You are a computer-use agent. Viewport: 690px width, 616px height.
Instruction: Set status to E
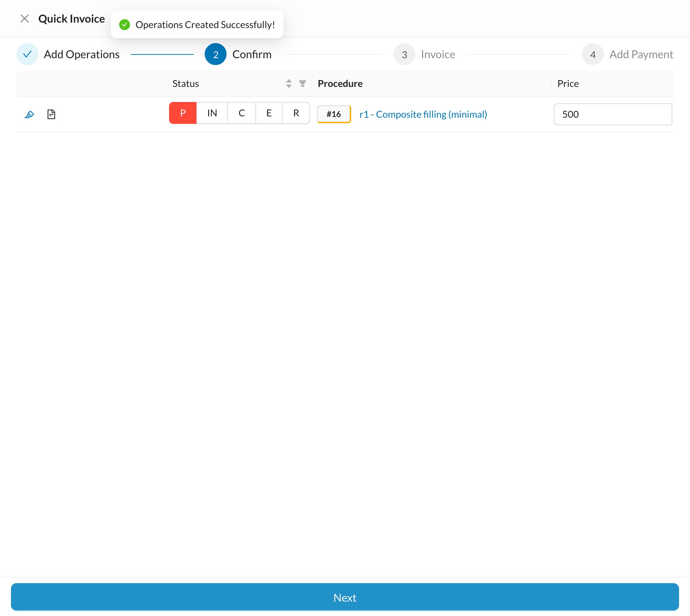[x=269, y=113]
